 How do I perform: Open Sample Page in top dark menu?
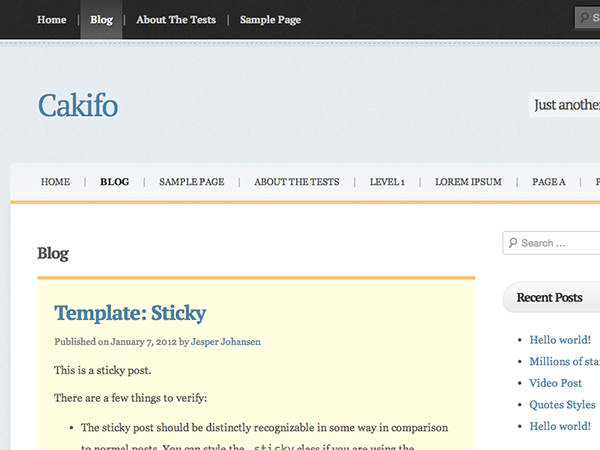coord(270,20)
